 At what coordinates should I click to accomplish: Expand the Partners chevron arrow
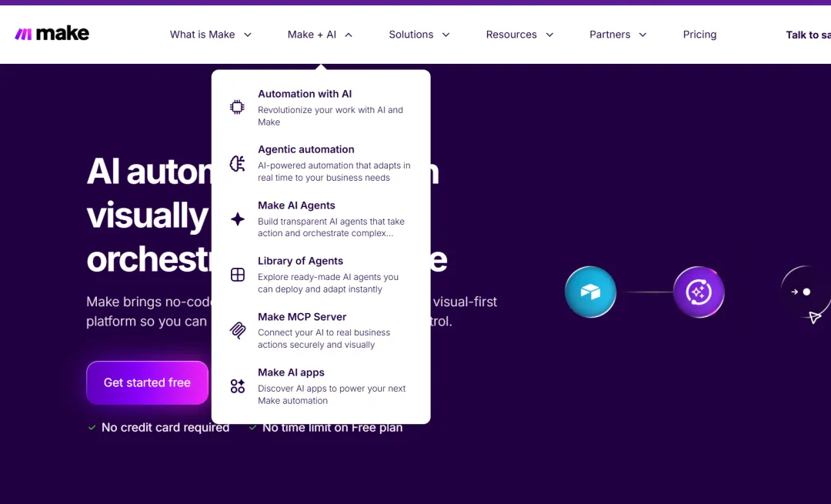coord(642,35)
